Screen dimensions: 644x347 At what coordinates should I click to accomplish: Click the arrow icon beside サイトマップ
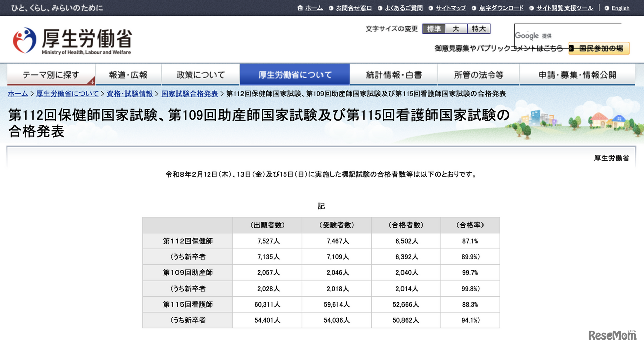point(432,8)
